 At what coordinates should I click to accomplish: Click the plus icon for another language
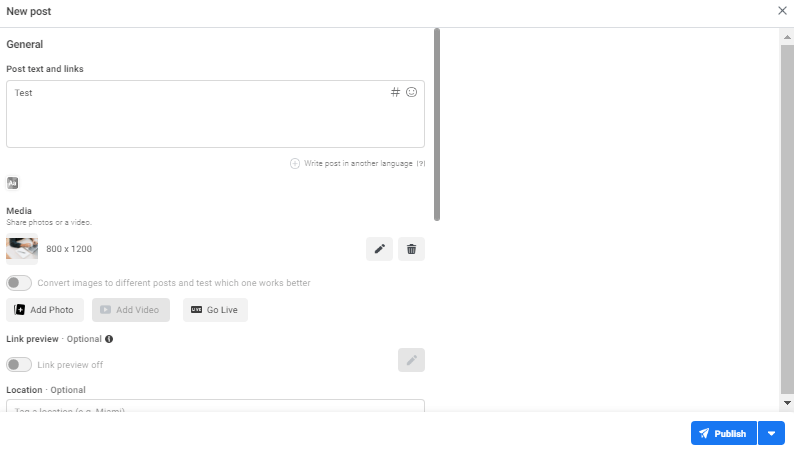tap(295, 163)
